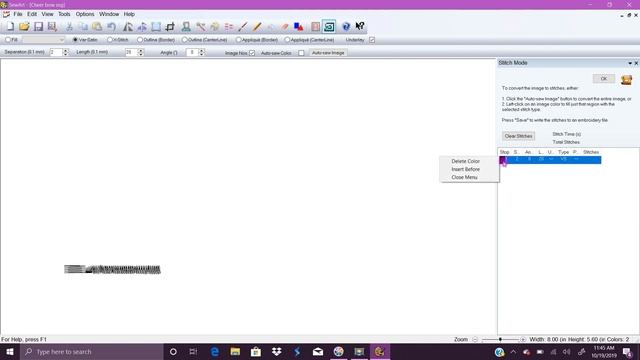Click the sewing machine save icon
The image size is (640, 360).
627,79
